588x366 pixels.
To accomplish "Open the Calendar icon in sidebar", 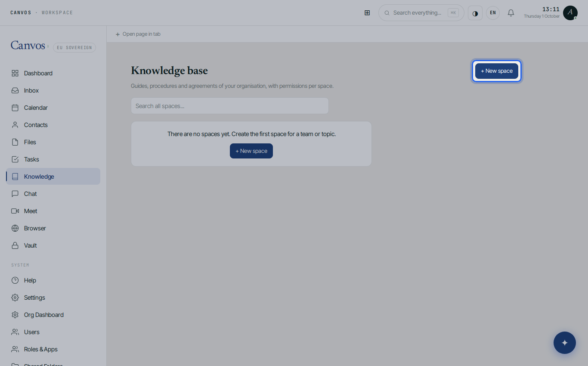I will 15,108.
